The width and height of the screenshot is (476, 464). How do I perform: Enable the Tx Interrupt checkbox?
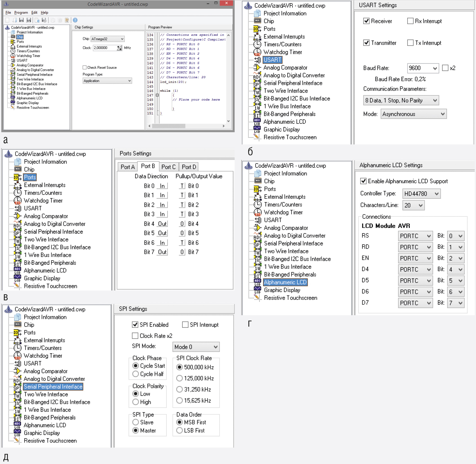[x=410, y=43]
